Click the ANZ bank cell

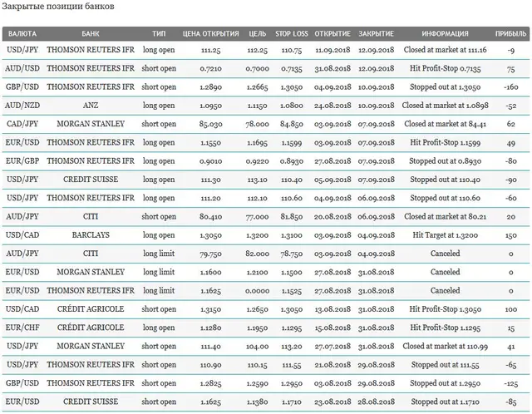coord(91,106)
